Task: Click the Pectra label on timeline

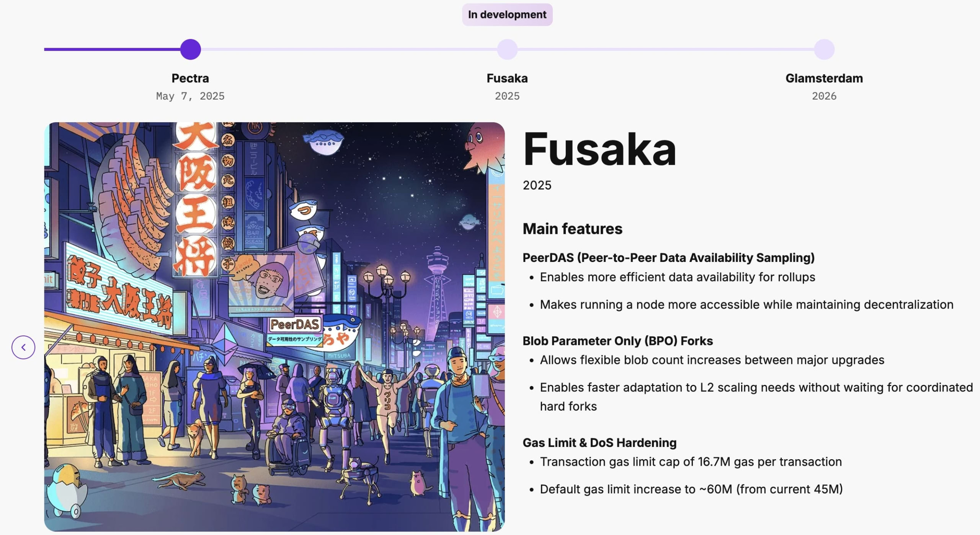Action: (190, 79)
